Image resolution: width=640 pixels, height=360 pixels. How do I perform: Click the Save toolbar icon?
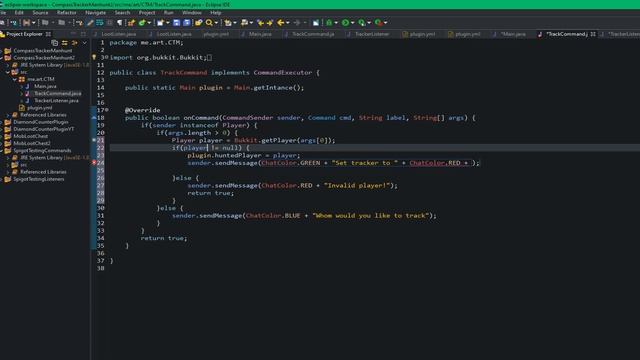[177, 22]
